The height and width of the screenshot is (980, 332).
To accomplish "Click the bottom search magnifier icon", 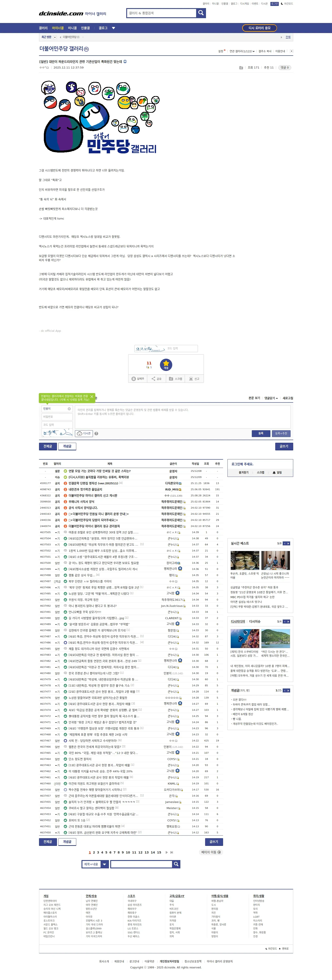I will coord(176,864).
